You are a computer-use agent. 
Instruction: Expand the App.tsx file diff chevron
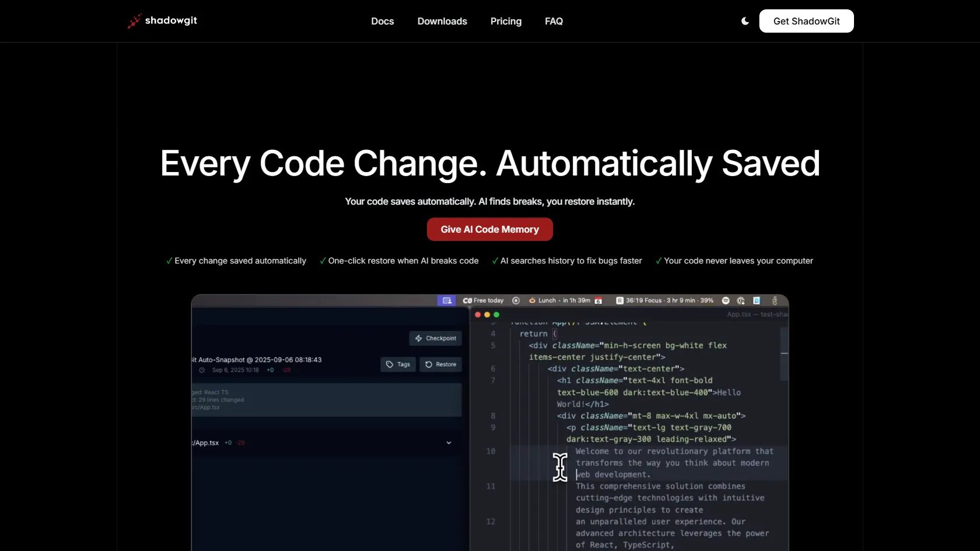click(x=449, y=443)
